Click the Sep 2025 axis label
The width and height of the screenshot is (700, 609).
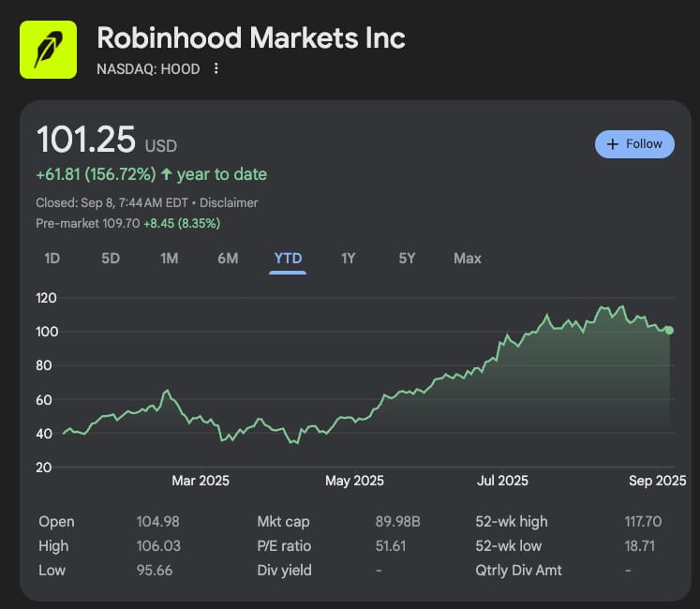click(x=658, y=481)
